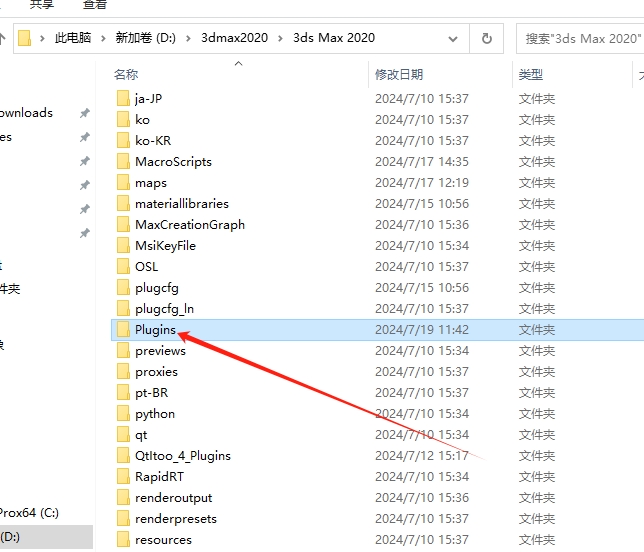Select the resources folder icon
The height and width of the screenshot is (552, 644).
click(123, 540)
